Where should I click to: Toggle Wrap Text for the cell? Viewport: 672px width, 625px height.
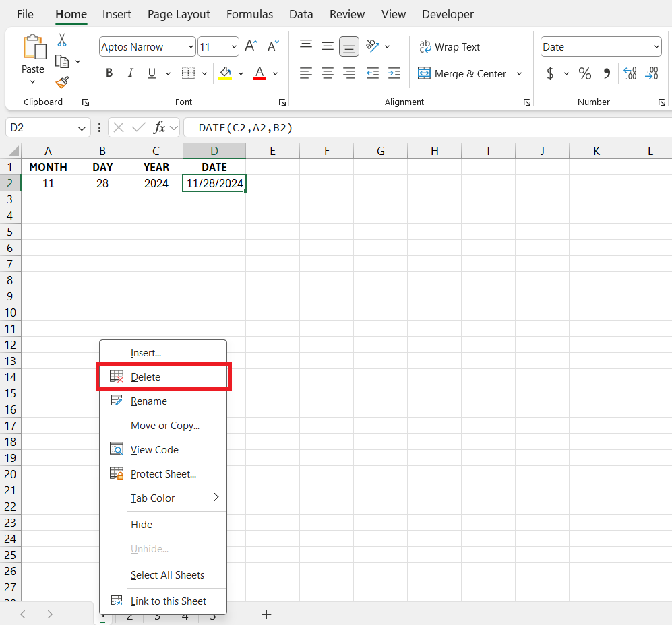[x=449, y=46]
